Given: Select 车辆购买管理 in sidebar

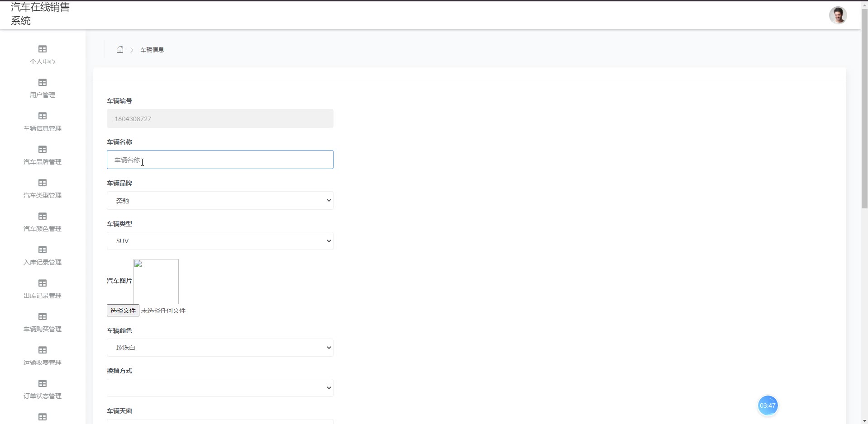Looking at the screenshot, I should (43, 322).
